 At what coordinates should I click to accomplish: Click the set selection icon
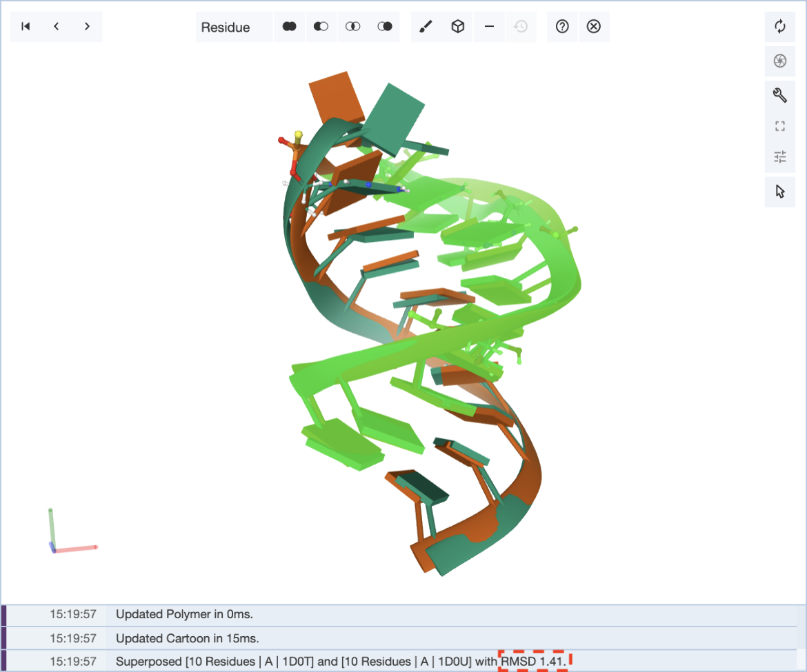click(384, 27)
